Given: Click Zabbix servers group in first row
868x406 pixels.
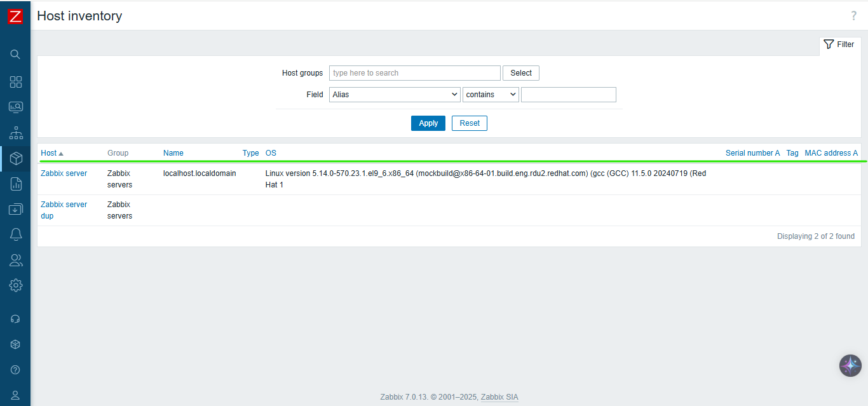Looking at the screenshot, I should click(x=120, y=179).
